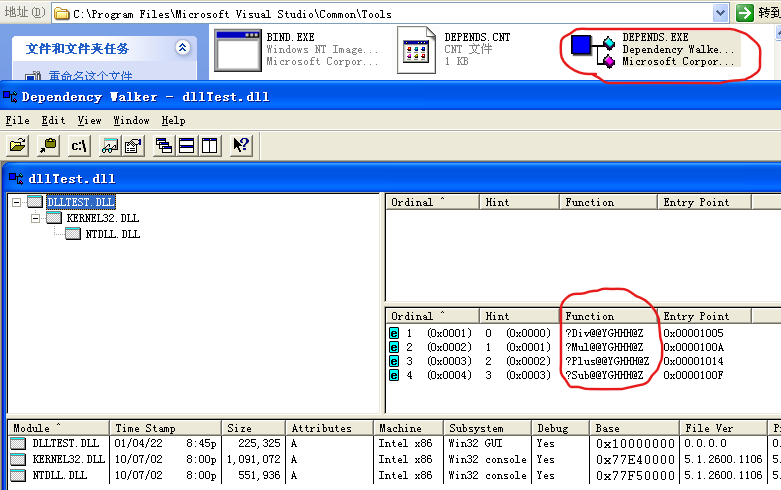Collapse the KERNEL32.DLL tree node

pos(35,218)
